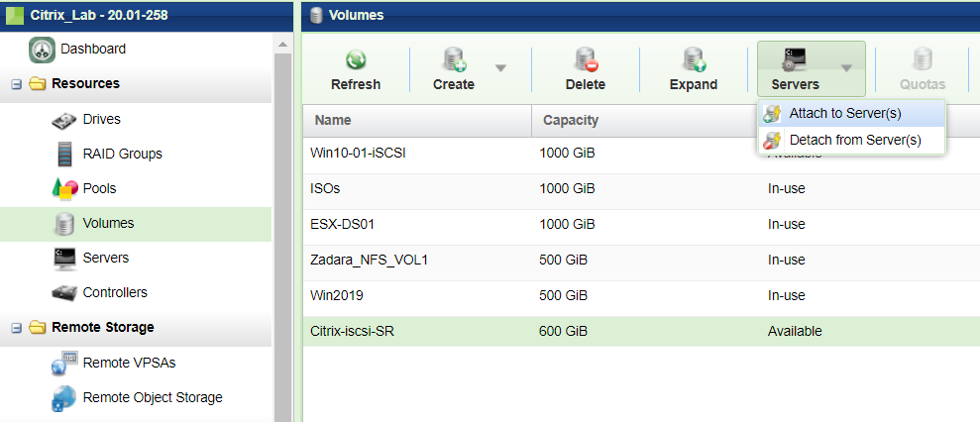Click In-use status of Win2019 row
Image resolution: width=980 pixels, height=422 pixels.
click(x=786, y=296)
